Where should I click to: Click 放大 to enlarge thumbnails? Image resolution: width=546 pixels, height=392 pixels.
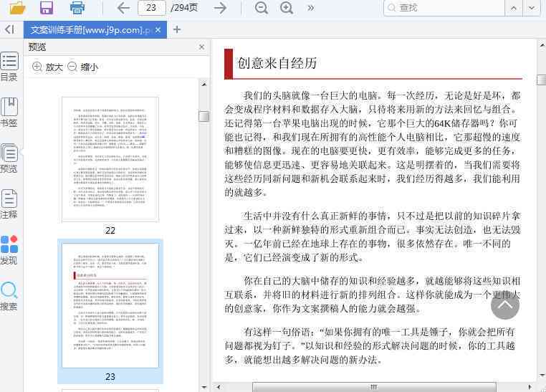tap(47, 67)
